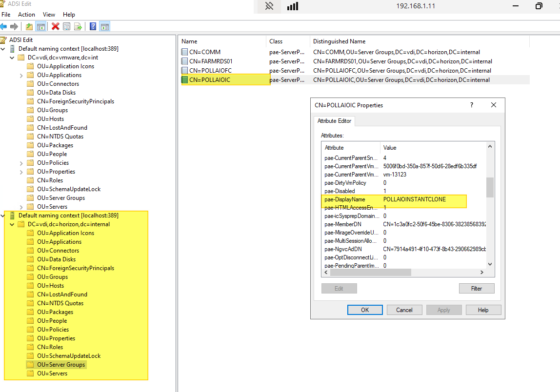The height and width of the screenshot is (392, 560).
Task: Expand OU=Servers under the vmware domain
Action: tap(21, 207)
